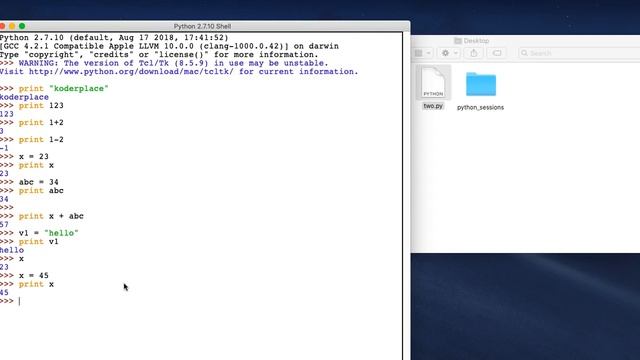Viewport: 640px width, 360px height.
Task: Click the blue '45' output line
Action: click(x=4, y=293)
